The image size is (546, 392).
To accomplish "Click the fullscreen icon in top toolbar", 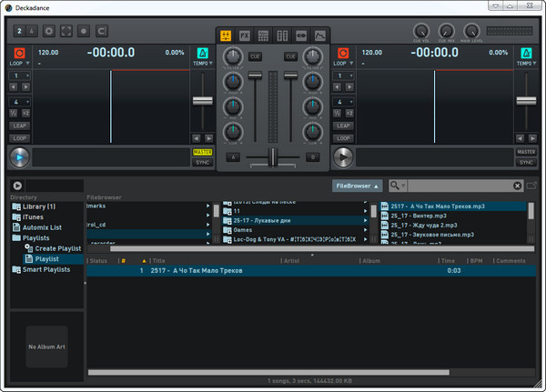I will [x=66, y=31].
